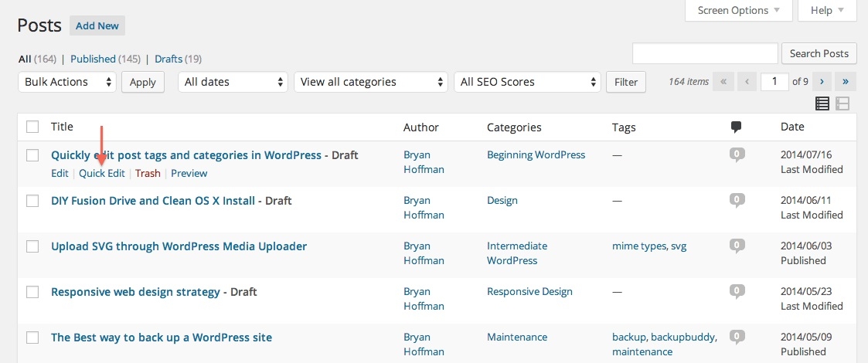Click the Add New button

97,25
